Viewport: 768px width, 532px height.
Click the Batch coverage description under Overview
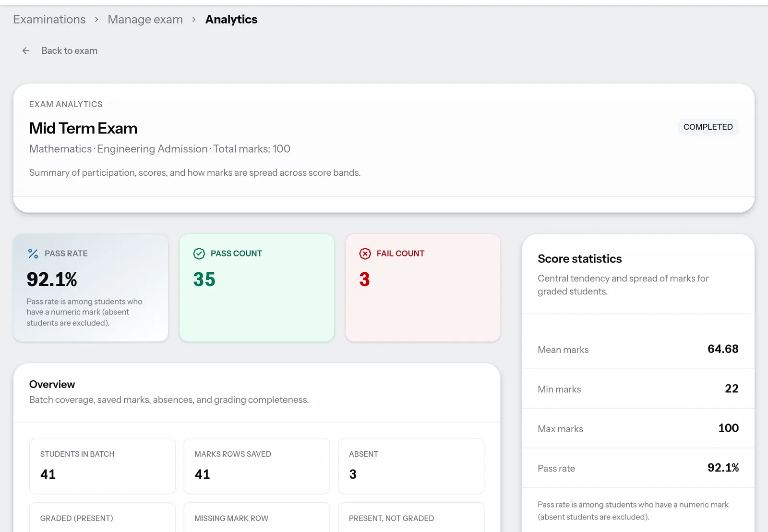click(x=169, y=399)
